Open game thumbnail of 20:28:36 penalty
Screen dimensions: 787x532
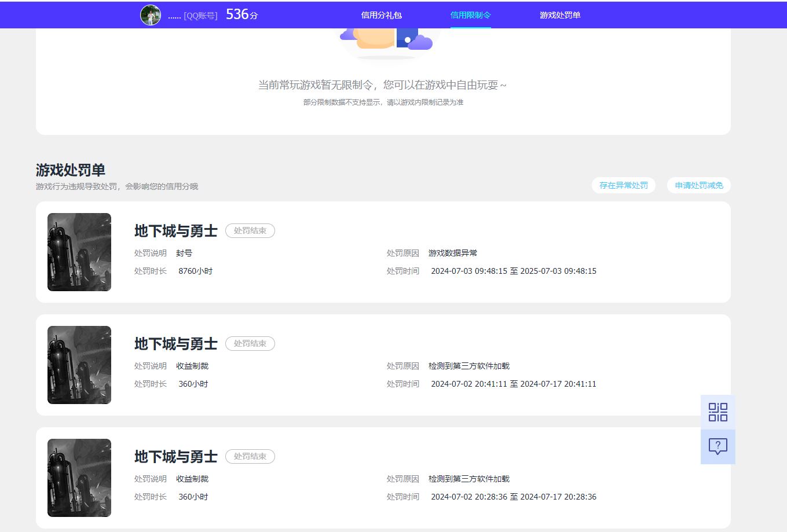79,478
